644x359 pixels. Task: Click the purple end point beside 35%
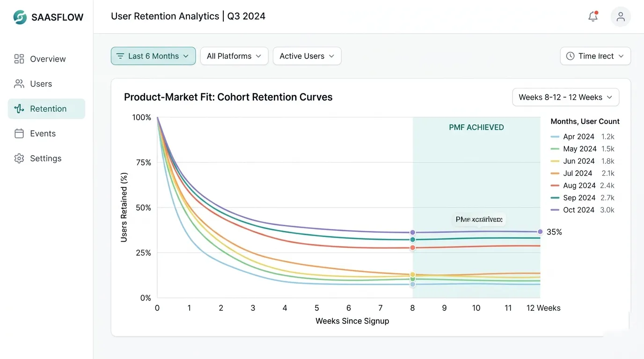point(540,232)
